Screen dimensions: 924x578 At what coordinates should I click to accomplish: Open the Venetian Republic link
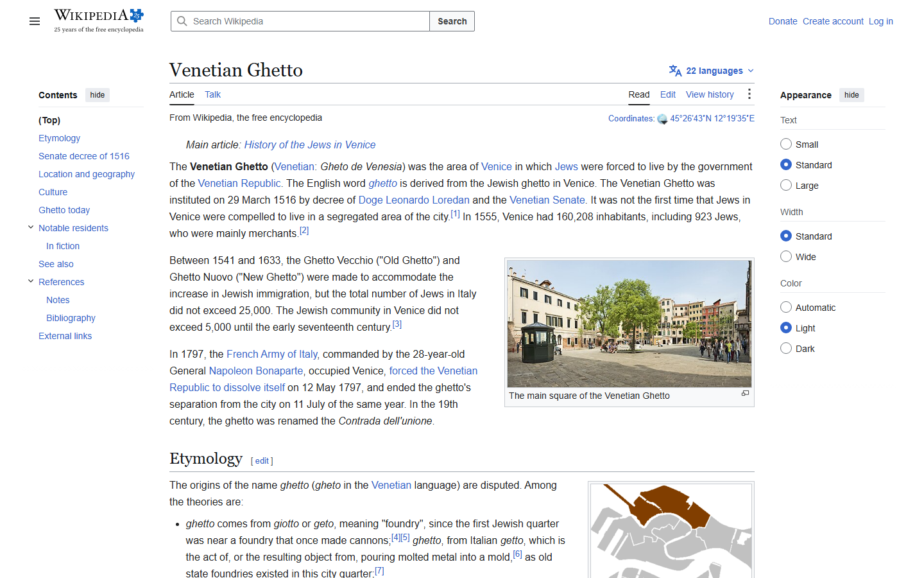[239, 183]
